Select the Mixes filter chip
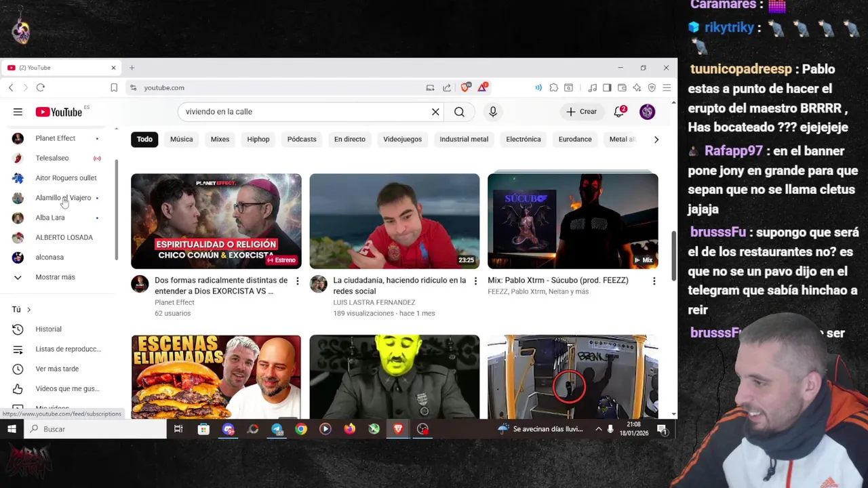Screen dimensions: 868x488 [x=220, y=139]
